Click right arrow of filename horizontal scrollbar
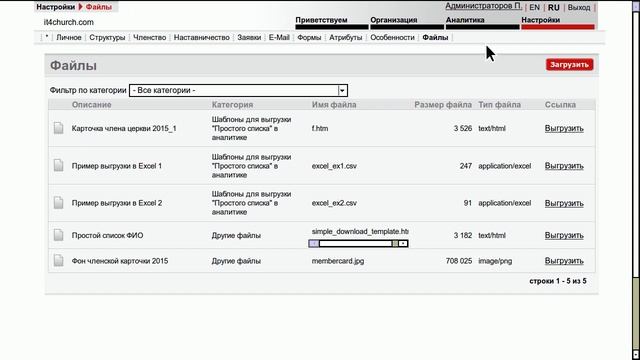640x360 pixels. 403,244
